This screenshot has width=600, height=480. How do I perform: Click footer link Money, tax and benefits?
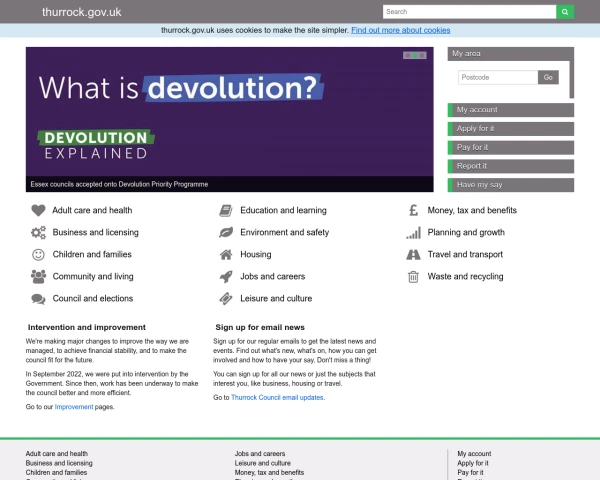click(x=269, y=473)
